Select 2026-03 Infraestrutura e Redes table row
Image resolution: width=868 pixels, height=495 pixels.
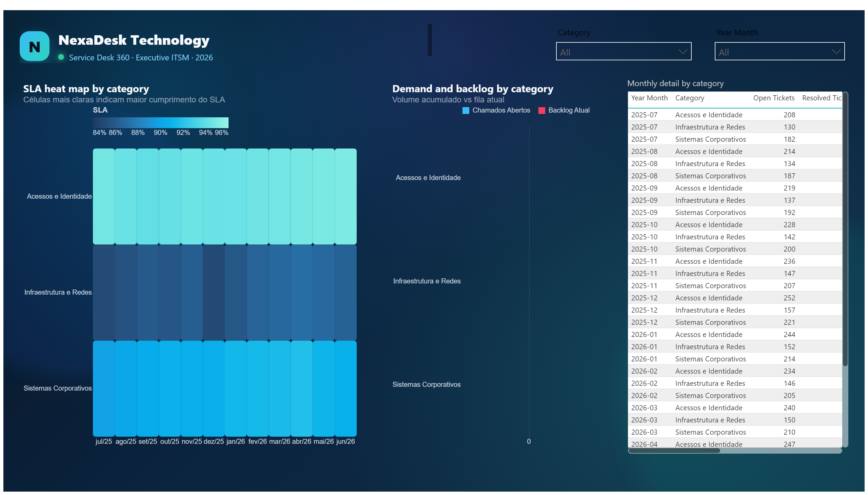tap(734, 420)
